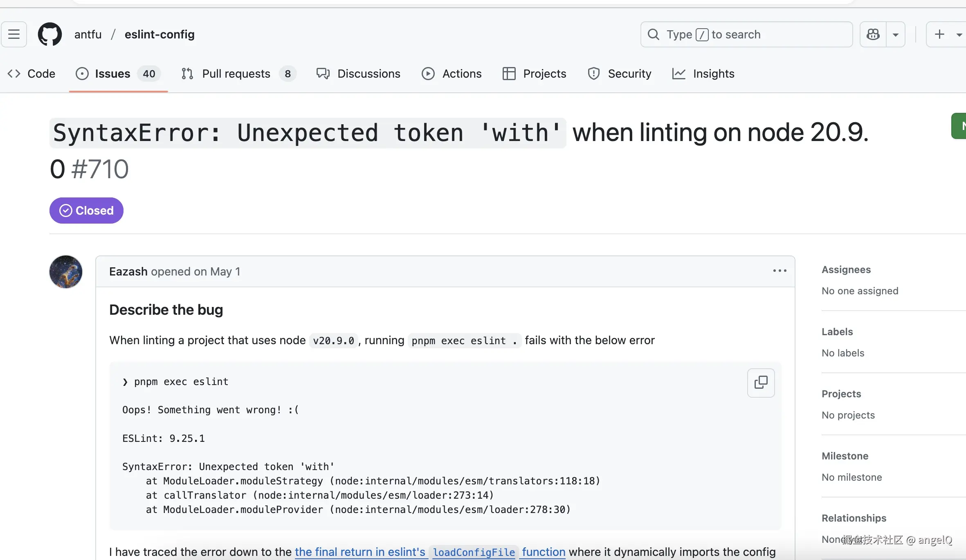View the Insights tab
Image resolution: width=966 pixels, height=560 pixels.
pos(703,74)
